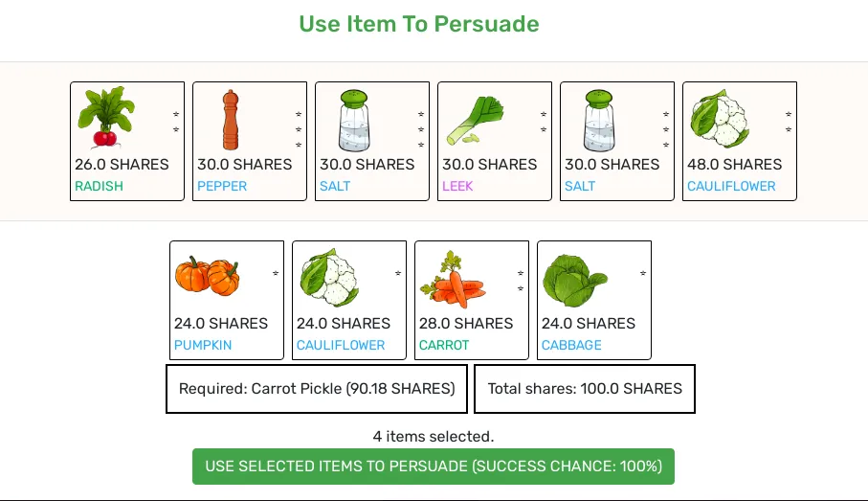Pick the pepper grinder icon

click(x=231, y=120)
